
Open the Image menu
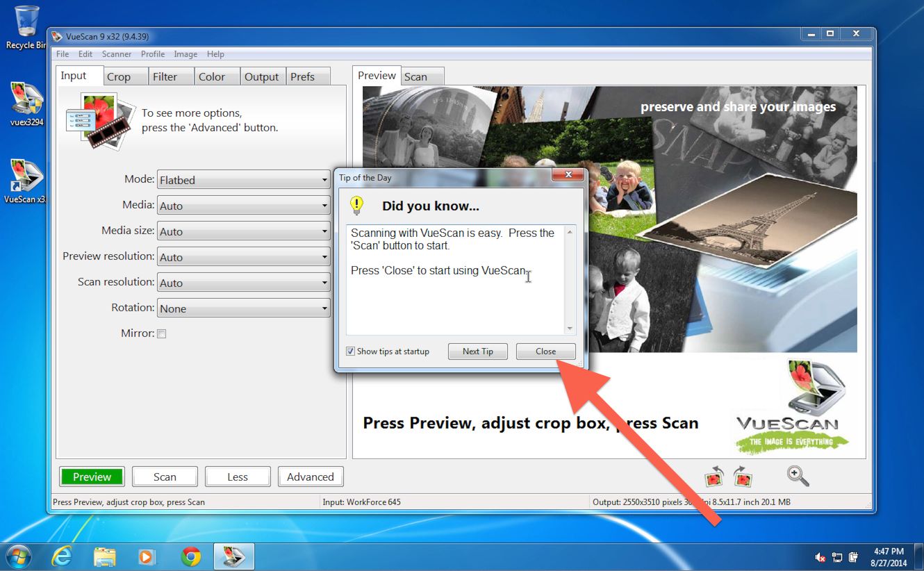pyautogui.click(x=185, y=54)
